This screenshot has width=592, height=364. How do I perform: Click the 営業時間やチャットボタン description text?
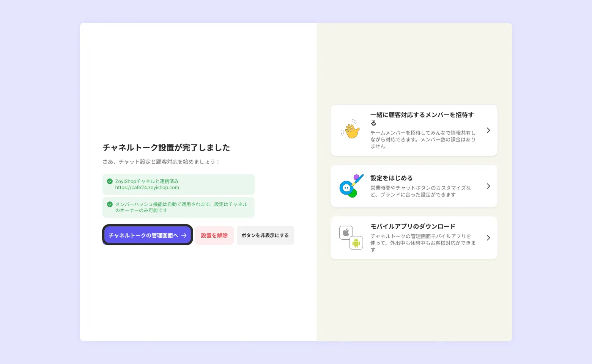pos(420,191)
